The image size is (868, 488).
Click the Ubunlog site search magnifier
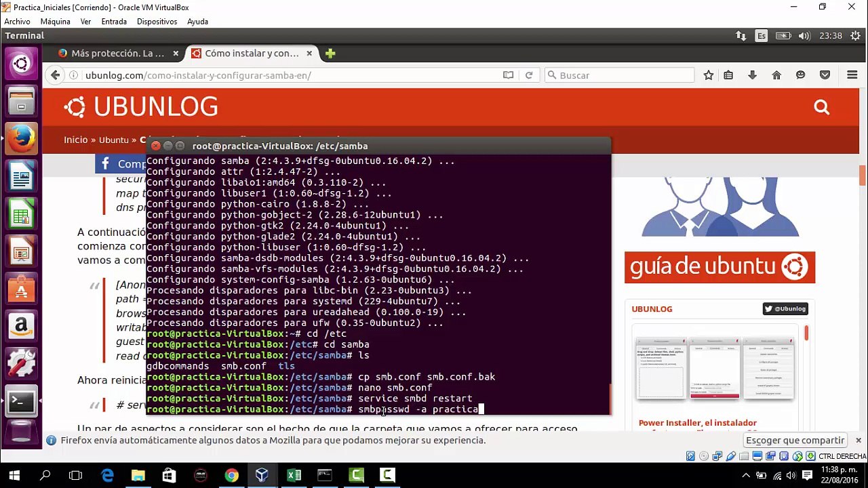pos(821,107)
